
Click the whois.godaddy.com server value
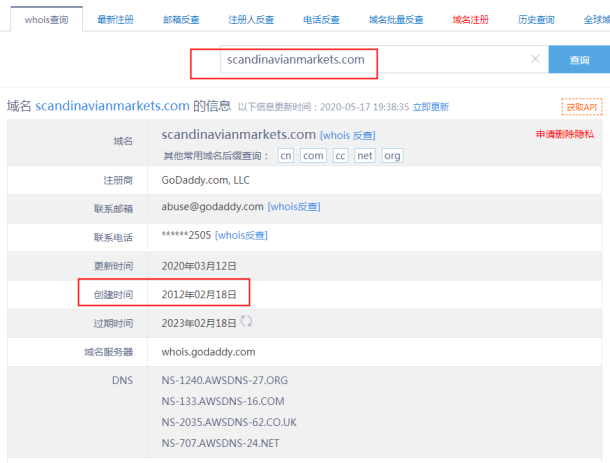(x=209, y=352)
